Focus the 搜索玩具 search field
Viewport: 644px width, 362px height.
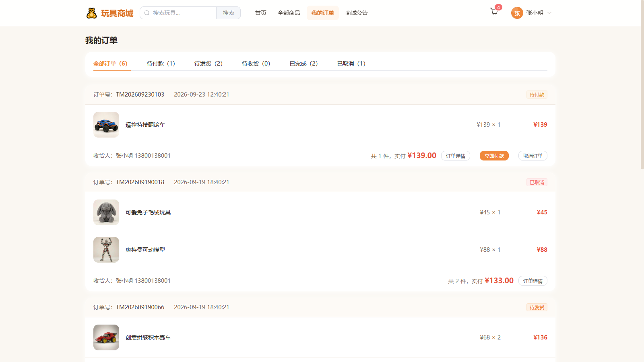[x=178, y=13]
